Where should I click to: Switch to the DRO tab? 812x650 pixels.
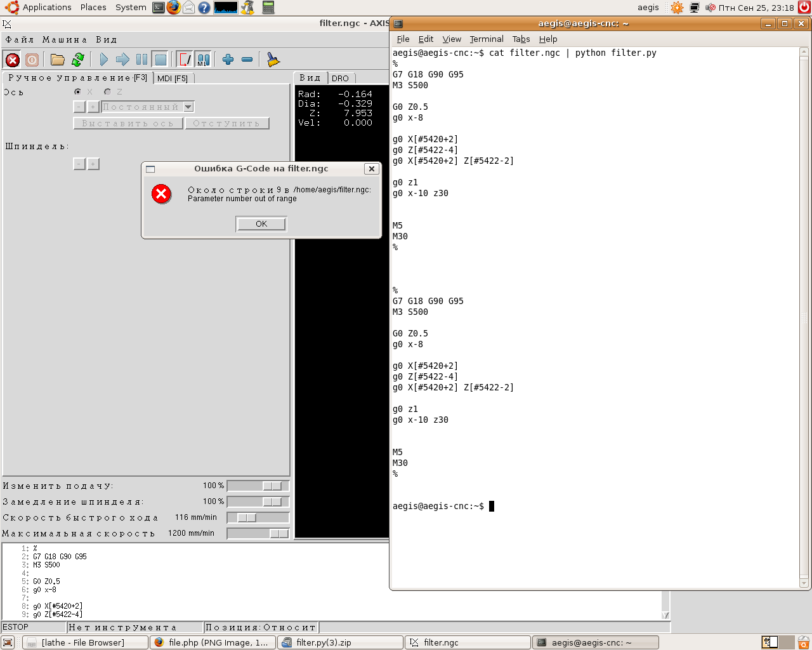341,78
